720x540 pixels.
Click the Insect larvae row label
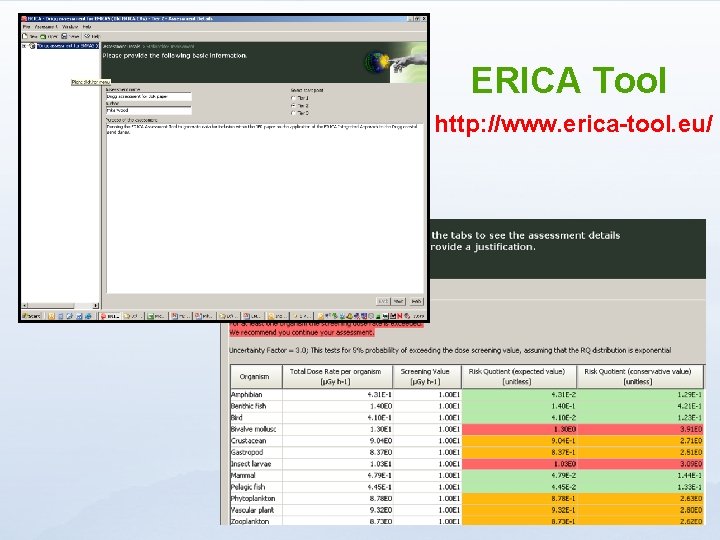[x=251, y=464]
